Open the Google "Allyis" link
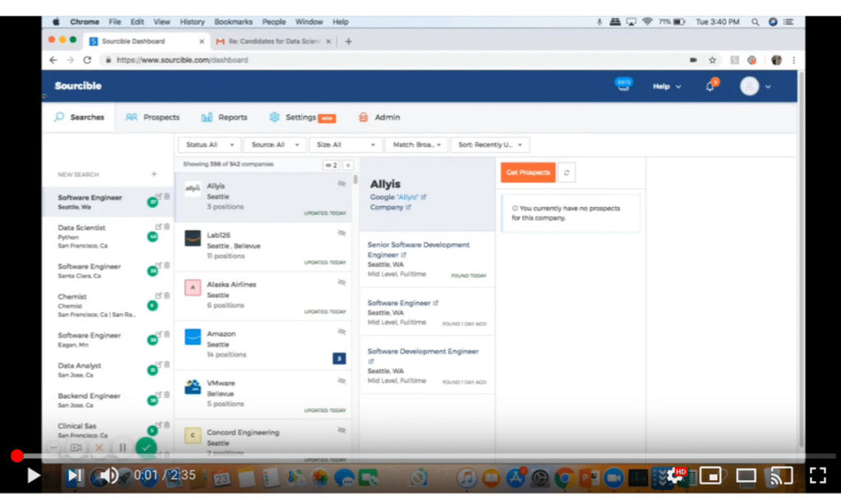 (398, 197)
